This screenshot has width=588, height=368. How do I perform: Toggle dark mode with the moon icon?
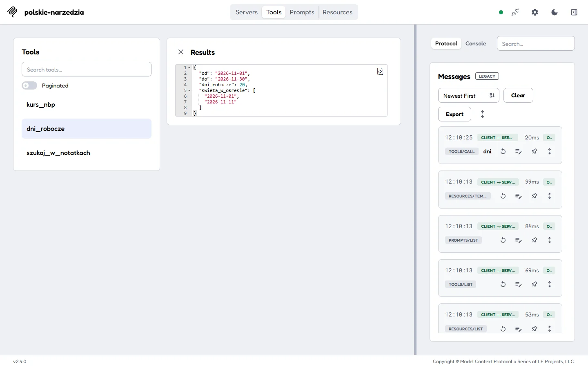555,12
